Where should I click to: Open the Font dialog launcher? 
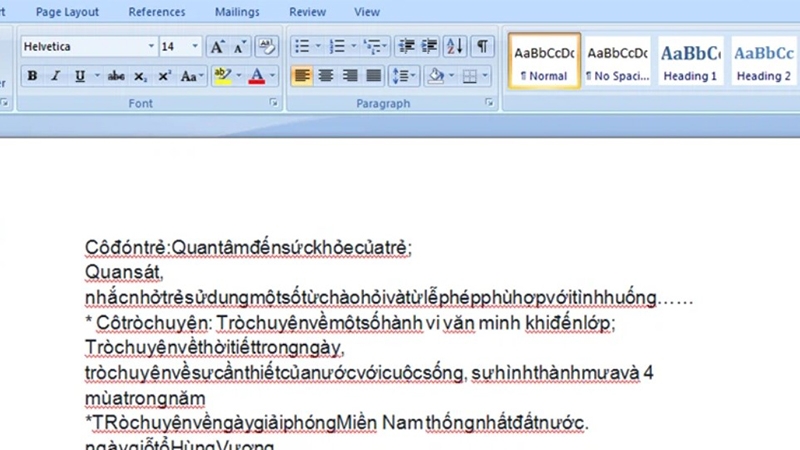273,103
